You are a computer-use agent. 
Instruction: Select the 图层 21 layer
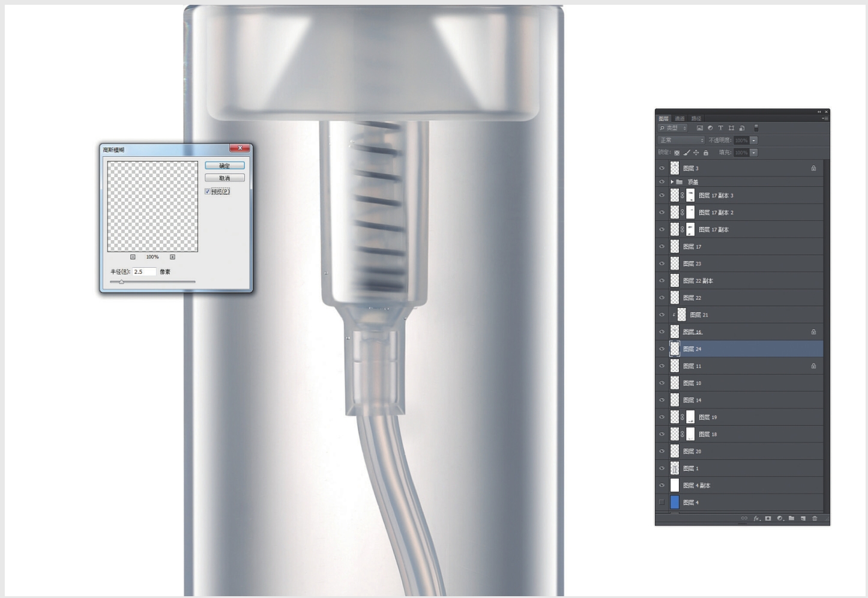click(x=740, y=315)
